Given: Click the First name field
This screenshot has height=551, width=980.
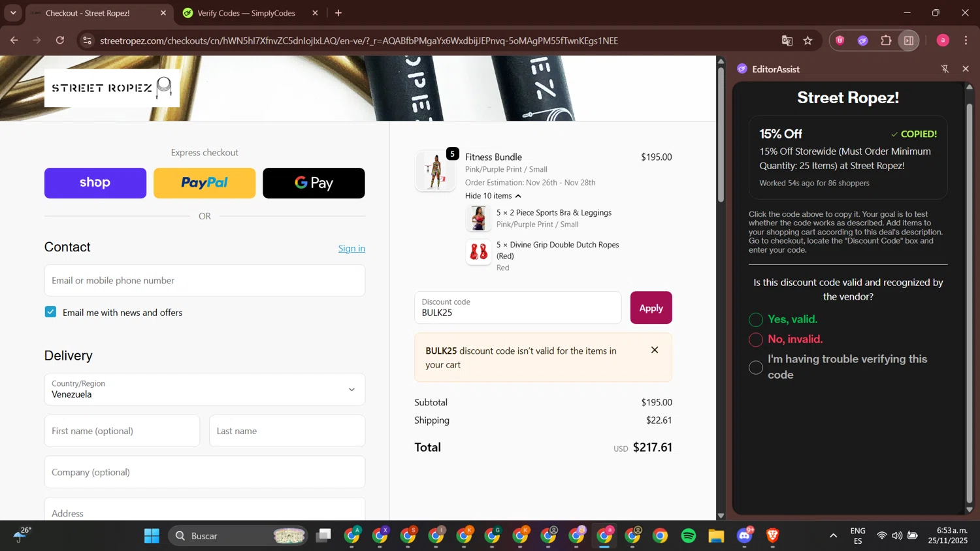Looking at the screenshot, I should [x=122, y=431].
